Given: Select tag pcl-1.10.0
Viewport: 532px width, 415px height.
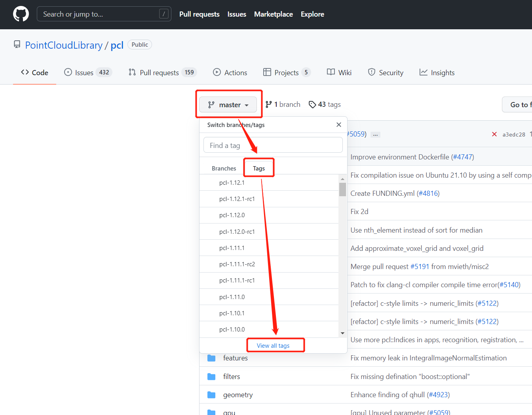Looking at the screenshot, I should point(269,330).
